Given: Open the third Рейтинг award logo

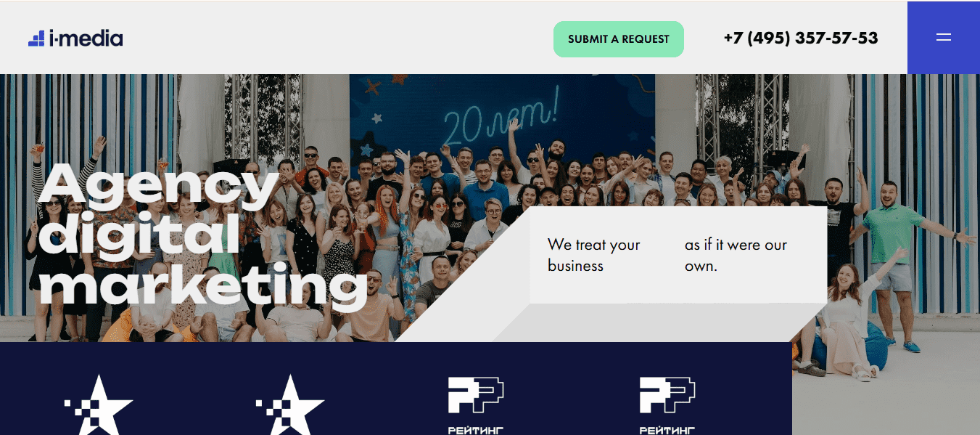Looking at the screenshot, I should point(476,405).
